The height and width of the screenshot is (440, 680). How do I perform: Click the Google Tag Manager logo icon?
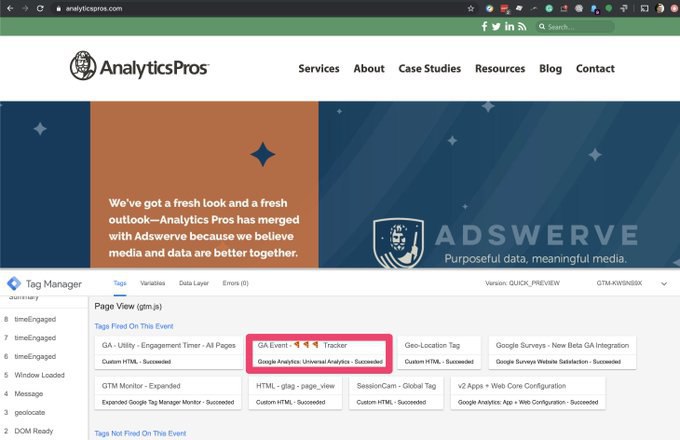14,284
